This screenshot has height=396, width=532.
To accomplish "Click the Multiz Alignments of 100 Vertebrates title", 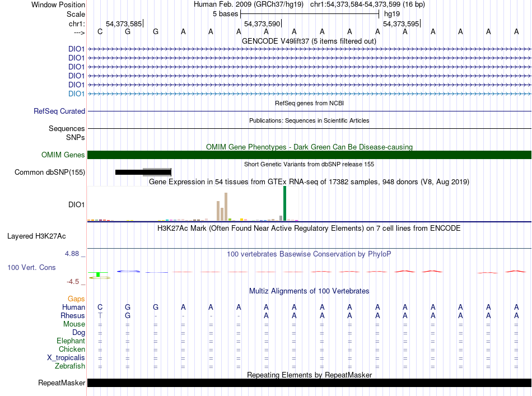I will pyautogui.click(x=309, y=291).
